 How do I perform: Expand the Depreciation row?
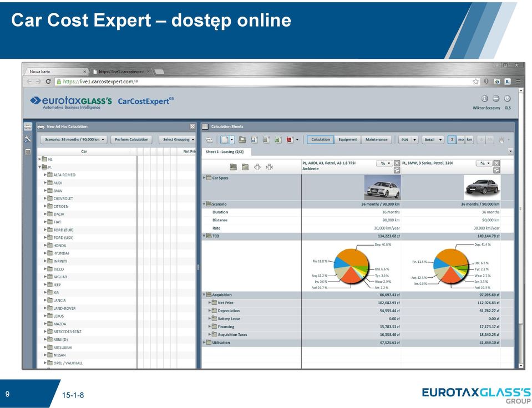[210, 310]
